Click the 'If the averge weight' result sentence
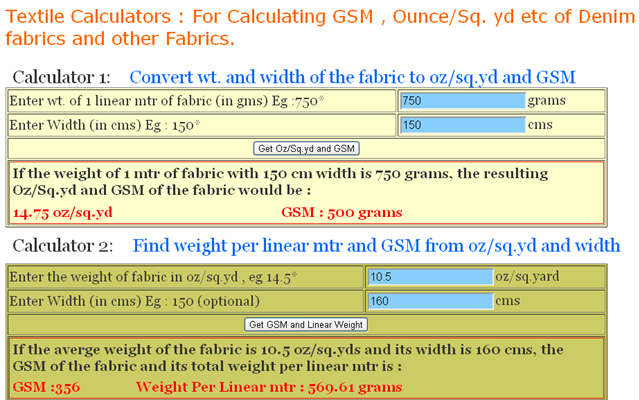 click(x=288, y=358)
